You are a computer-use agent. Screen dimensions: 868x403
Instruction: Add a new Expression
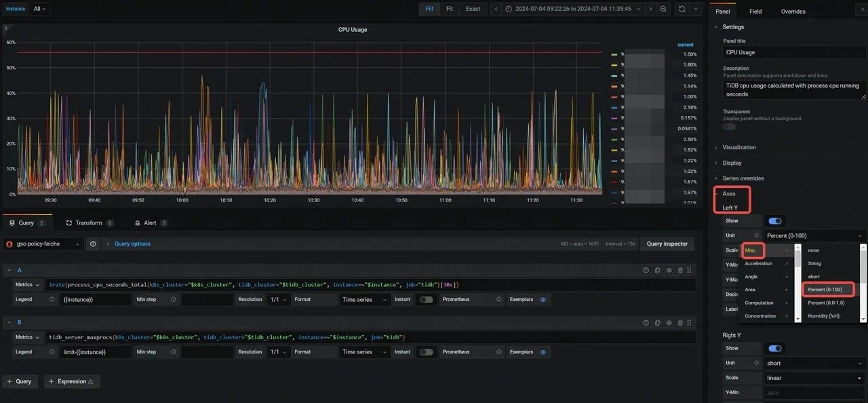pyautogui.click(x=73, y=381)
